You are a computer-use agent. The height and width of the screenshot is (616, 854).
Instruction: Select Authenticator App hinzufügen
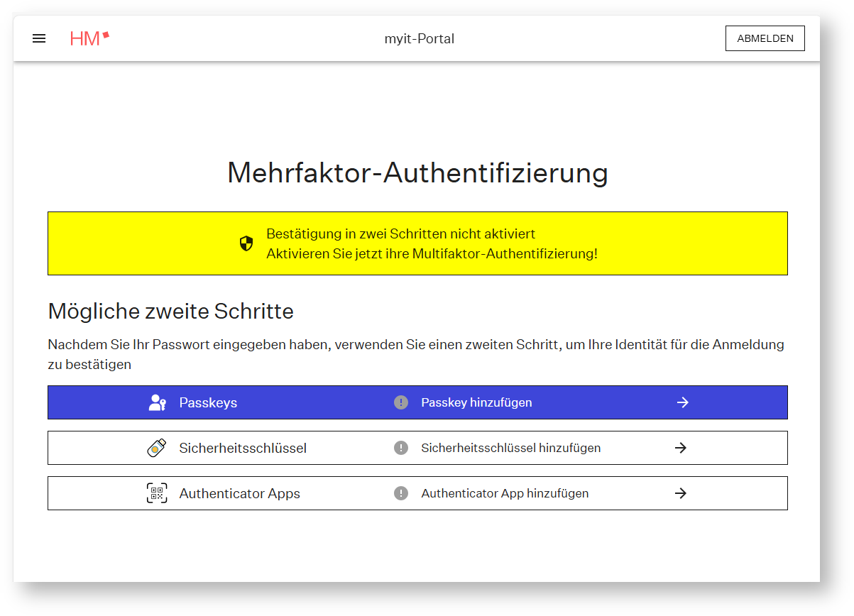click(x=505, y=493)
